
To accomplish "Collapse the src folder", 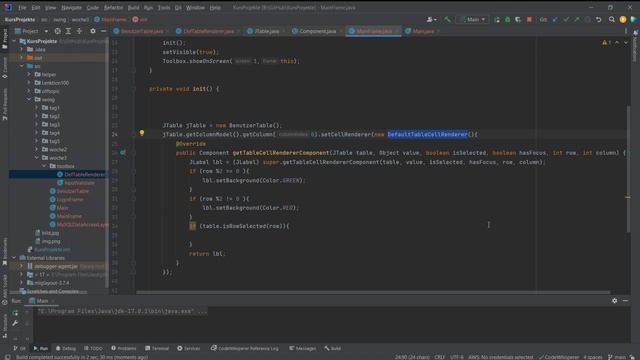I will (x=22, y=66).
